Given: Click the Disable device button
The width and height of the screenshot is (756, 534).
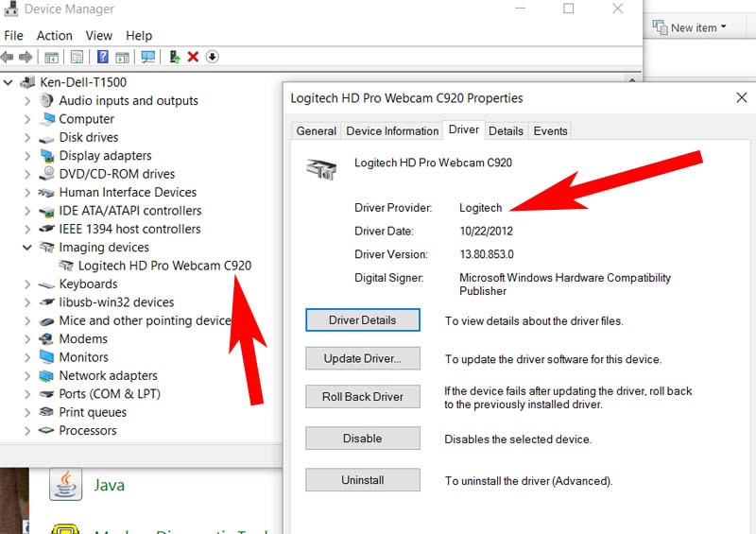Looking at the screenshot, I should (363, 439).
